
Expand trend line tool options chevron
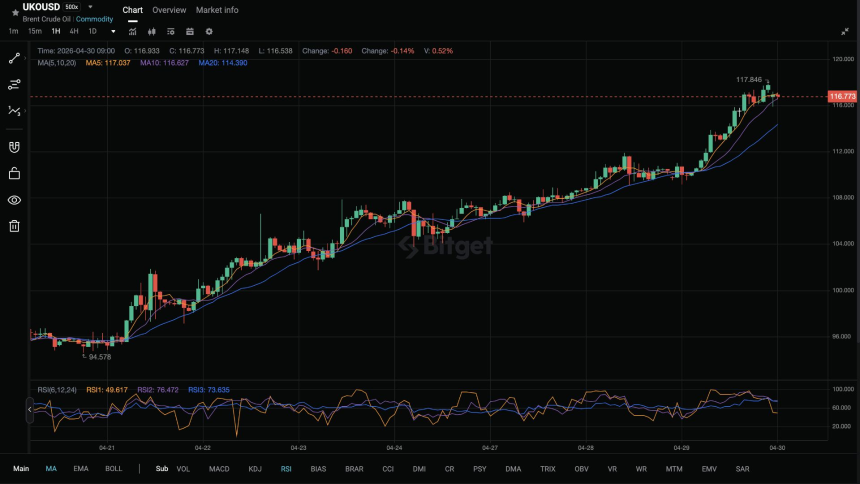[x=25, y=58]
